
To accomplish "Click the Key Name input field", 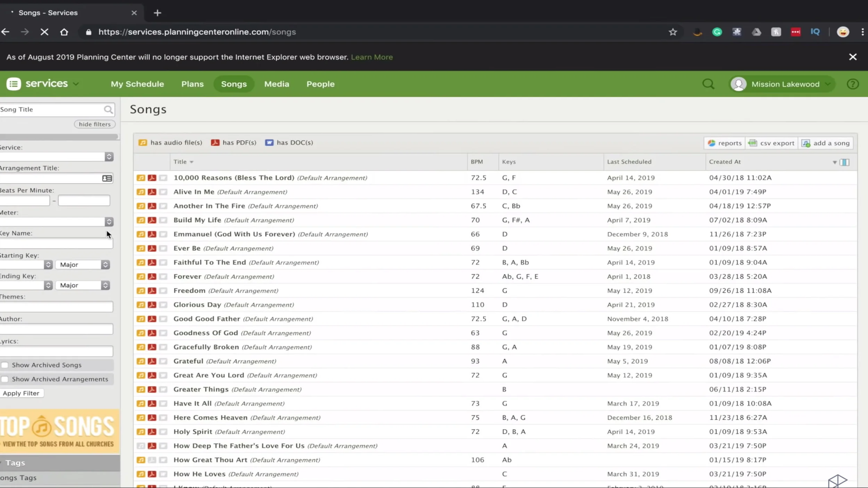I will (56, 243).
